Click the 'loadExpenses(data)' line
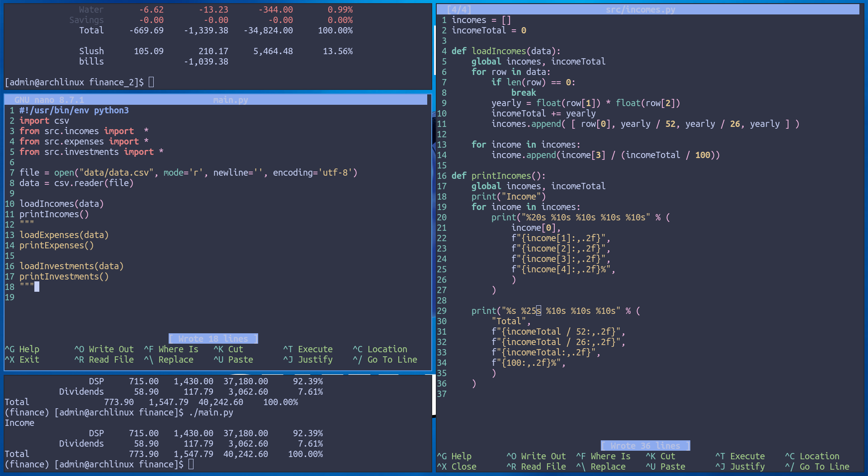This screenshot has width=868, height=476. [x=64, y=235]
